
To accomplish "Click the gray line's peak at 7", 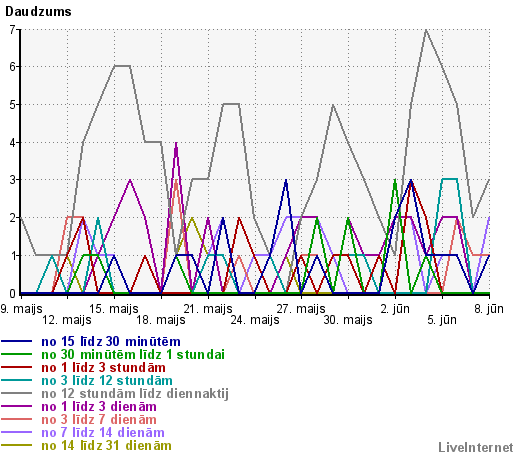I will coord(426,30).
